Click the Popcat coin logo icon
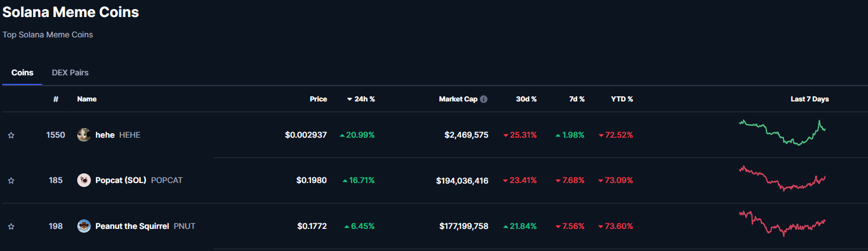 84,180
